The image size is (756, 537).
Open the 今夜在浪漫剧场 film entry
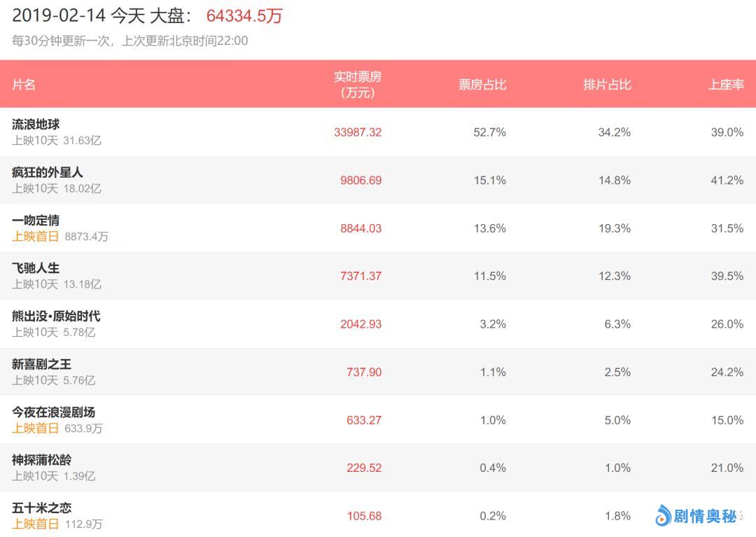(x=53, y=412)
